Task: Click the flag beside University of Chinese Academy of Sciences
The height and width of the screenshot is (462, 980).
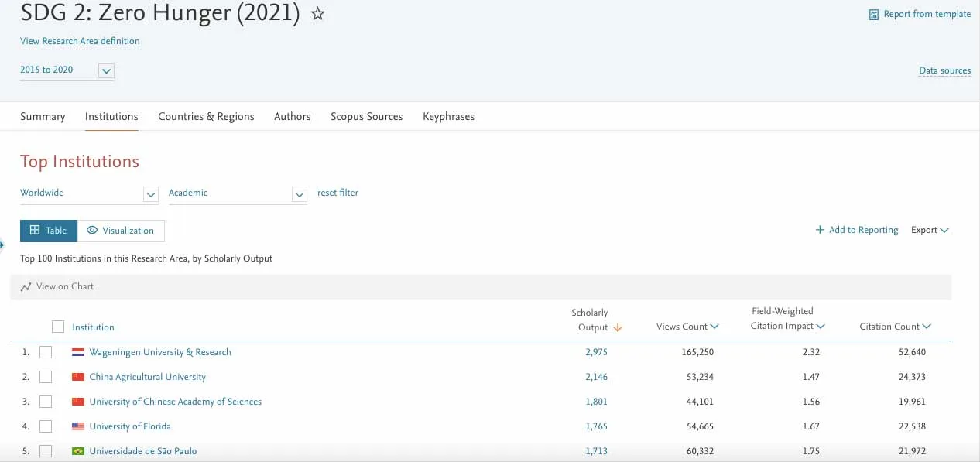Action: [78, 402]
